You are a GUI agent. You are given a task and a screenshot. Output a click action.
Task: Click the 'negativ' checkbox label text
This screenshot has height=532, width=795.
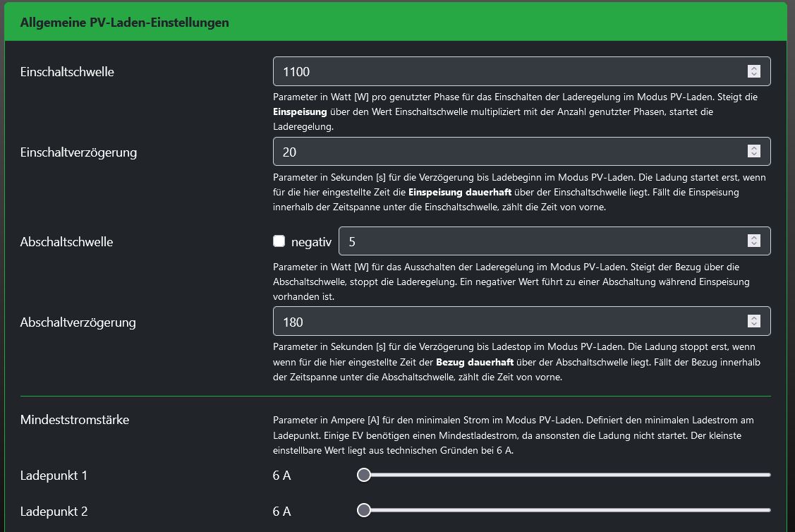point(311,242)
